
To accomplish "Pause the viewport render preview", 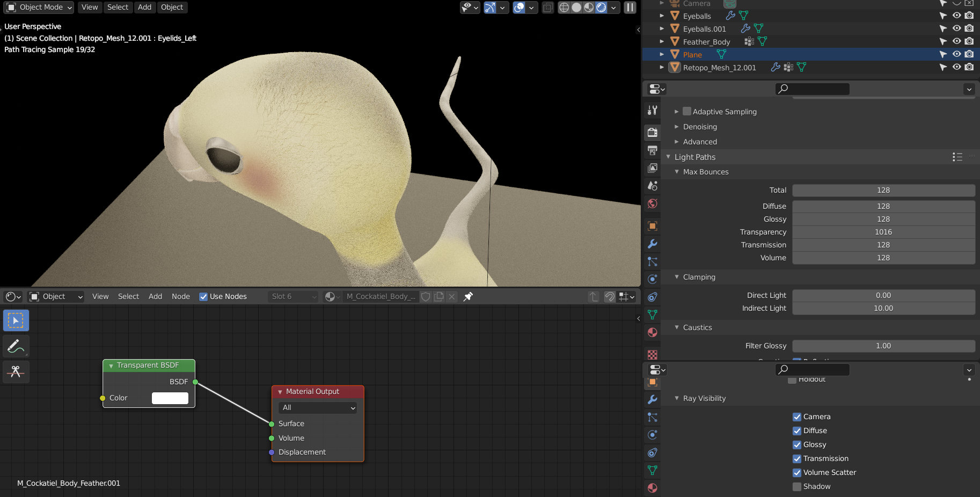I will [630, 8].
